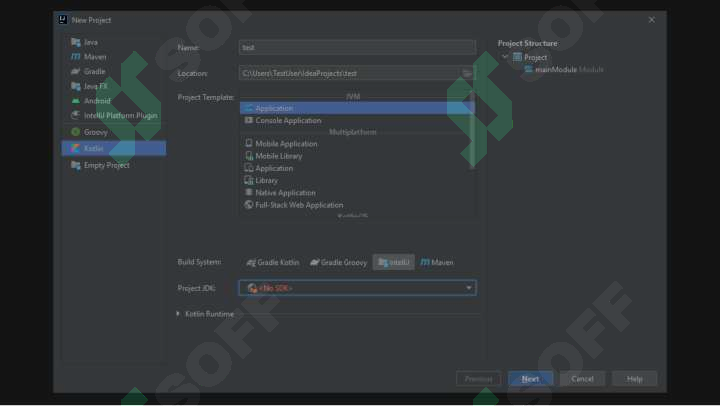Open Help for New Project
The width and height of the screenshot is (720, 406).
(x=635, y=379)
